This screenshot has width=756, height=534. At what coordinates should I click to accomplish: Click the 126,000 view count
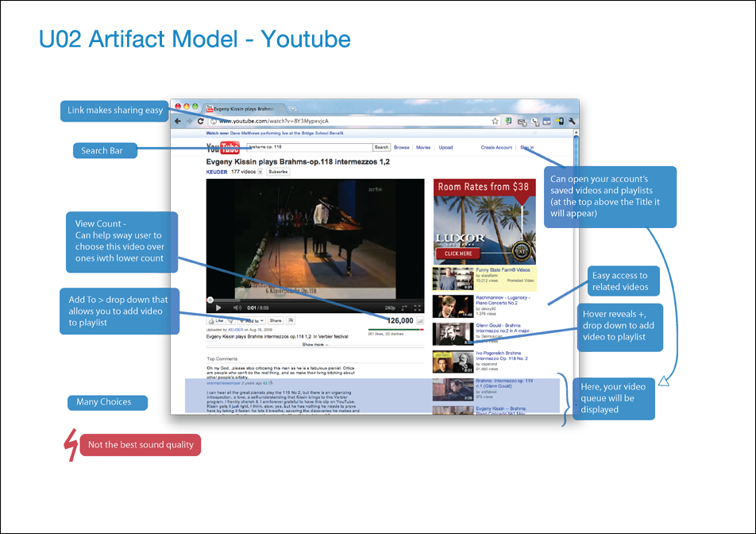pyautogui.click(x=400, y=320)
